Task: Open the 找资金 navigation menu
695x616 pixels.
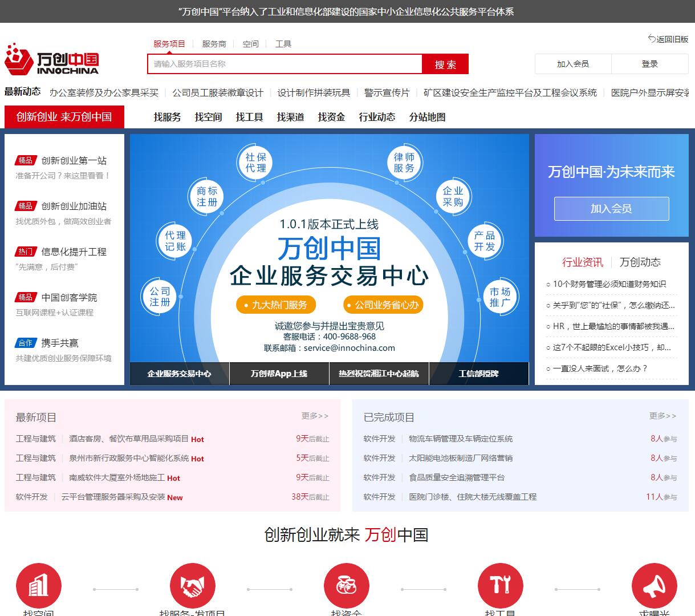Action: (x=331, y=117)
